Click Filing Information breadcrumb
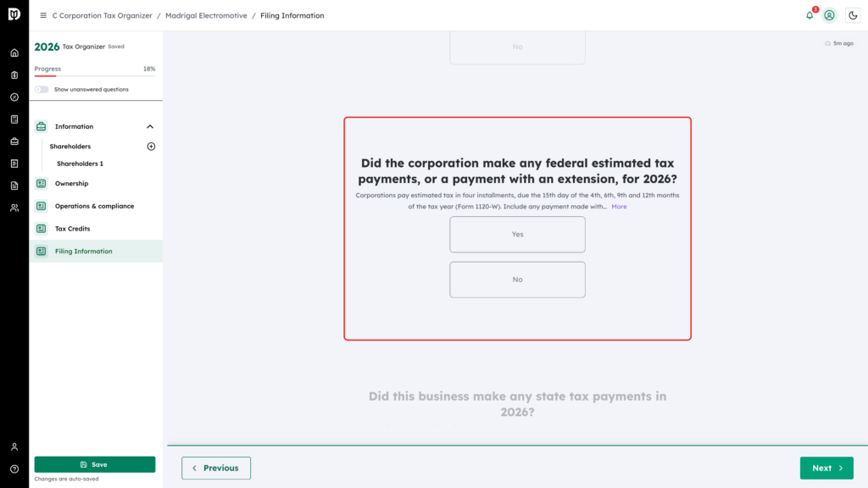 coord(292,15)
